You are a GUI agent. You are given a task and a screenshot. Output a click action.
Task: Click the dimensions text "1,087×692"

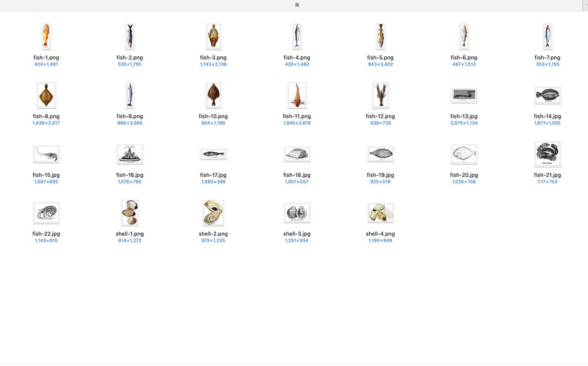coord(46,182)
